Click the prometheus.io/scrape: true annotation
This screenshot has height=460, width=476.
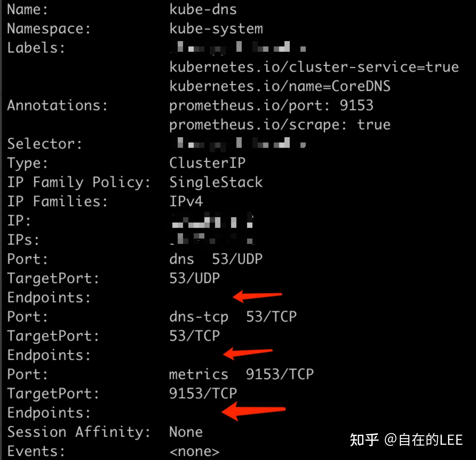point(280,125)
